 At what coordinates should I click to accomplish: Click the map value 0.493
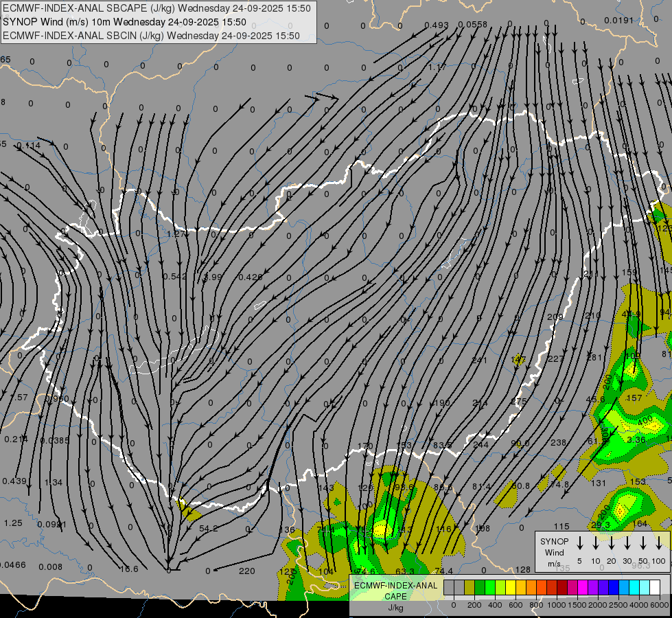[x=437, y=25]
